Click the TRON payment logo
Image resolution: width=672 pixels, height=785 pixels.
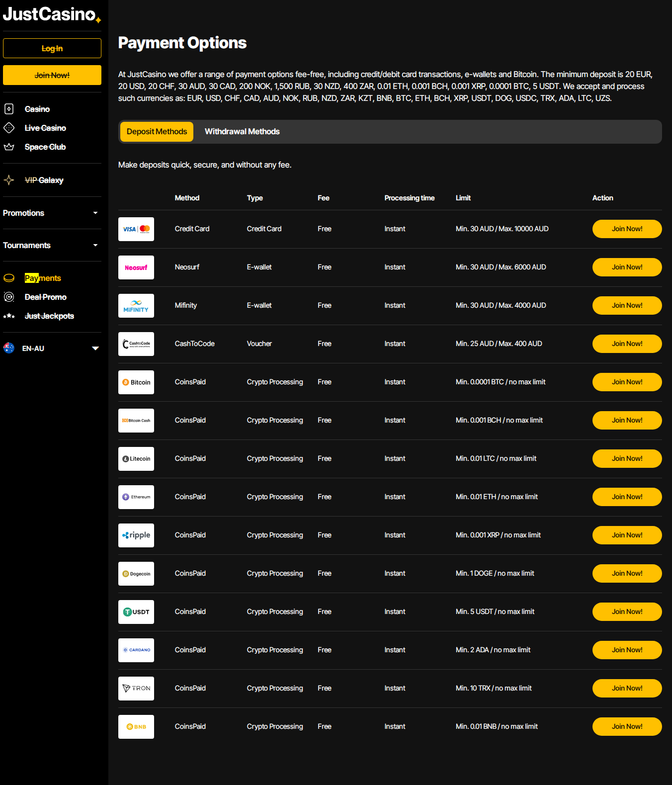coord(136,689)
